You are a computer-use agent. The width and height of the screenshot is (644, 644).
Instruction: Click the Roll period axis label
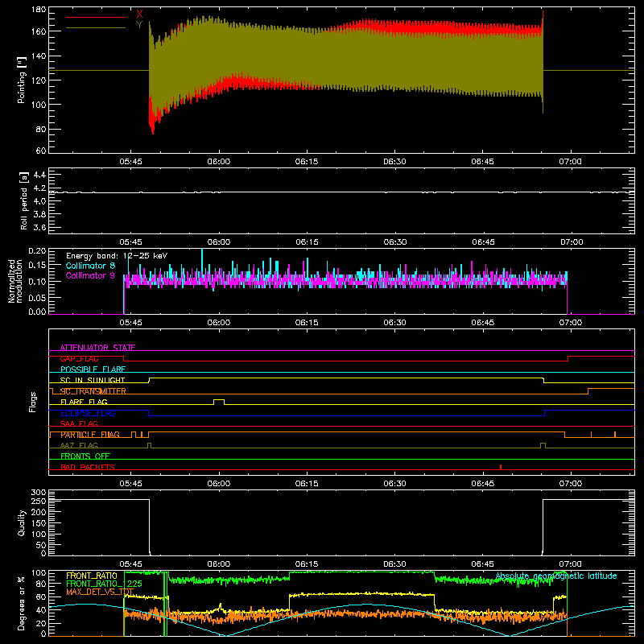pyautogui.click(x=23, y=200)
